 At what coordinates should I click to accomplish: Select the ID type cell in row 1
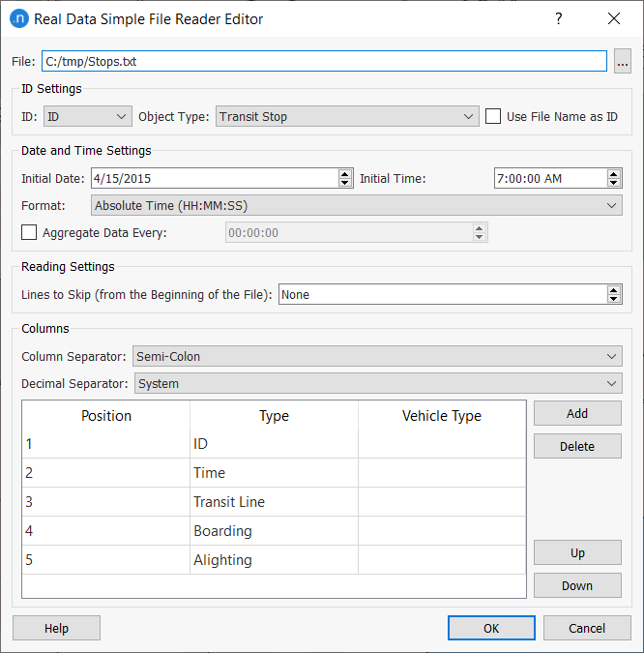[274, 444]
